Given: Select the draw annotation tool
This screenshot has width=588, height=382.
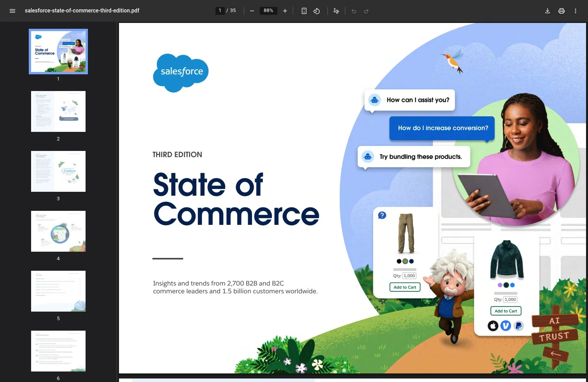Looking at the screenshot, I should 336,11.
